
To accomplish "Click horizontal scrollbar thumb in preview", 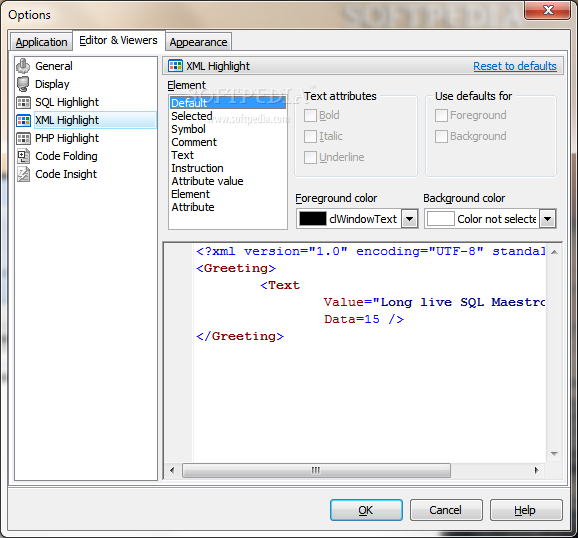I will tap(316, 470).
